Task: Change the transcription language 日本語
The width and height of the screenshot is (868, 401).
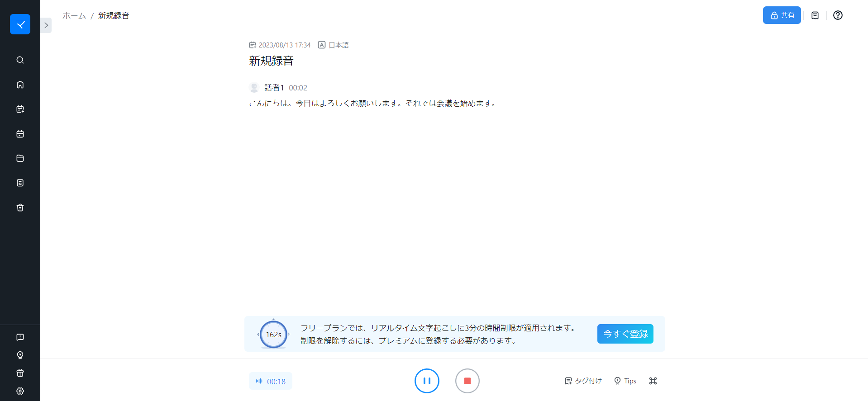Action: 334,45
